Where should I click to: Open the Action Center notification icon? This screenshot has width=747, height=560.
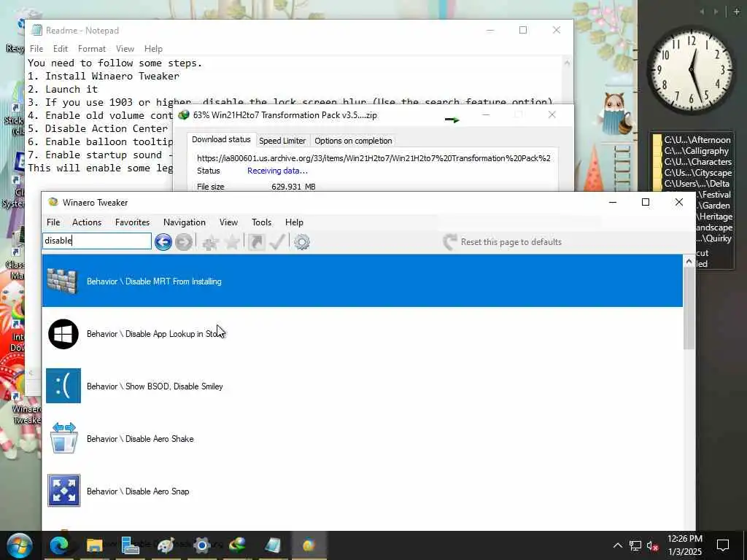tap(723, 545)
